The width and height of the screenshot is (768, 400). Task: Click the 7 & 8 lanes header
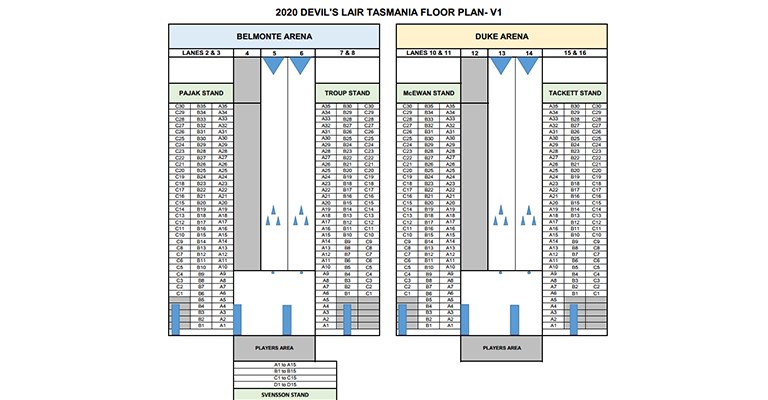[x=347, y=53]
